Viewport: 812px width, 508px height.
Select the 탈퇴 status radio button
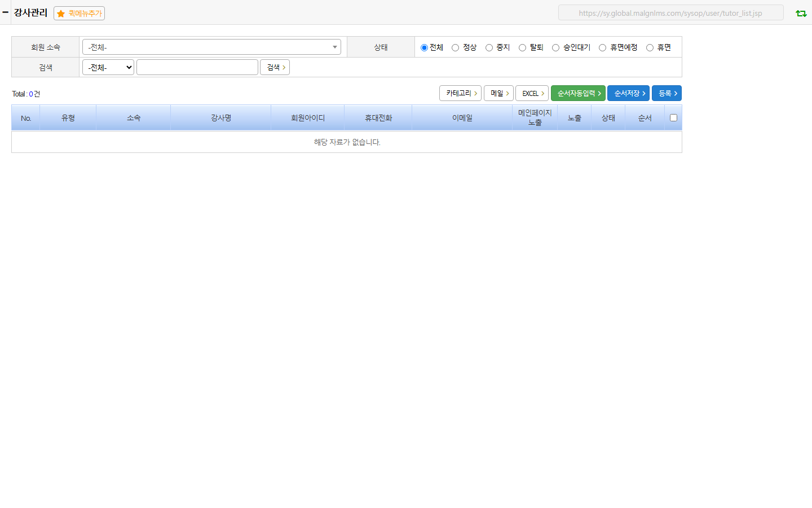[522, 47]
